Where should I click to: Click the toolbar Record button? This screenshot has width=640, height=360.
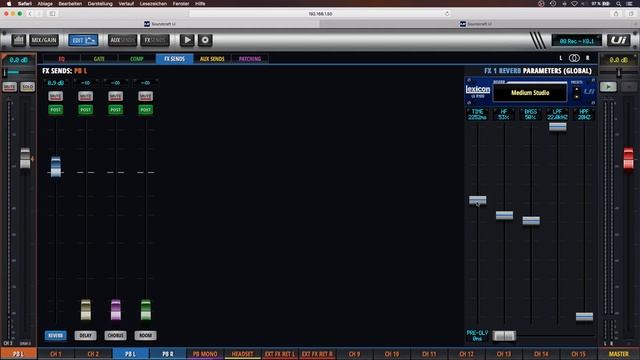[205, 40]
